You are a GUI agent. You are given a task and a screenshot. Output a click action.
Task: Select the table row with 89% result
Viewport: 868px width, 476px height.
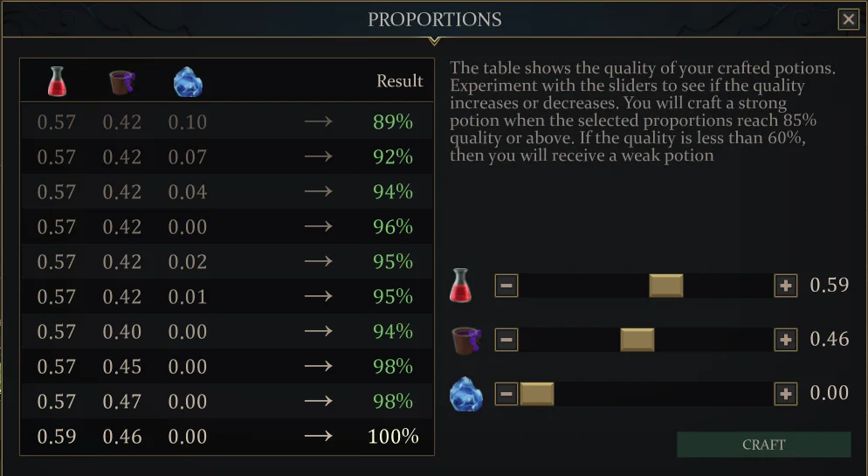[227, 122]
